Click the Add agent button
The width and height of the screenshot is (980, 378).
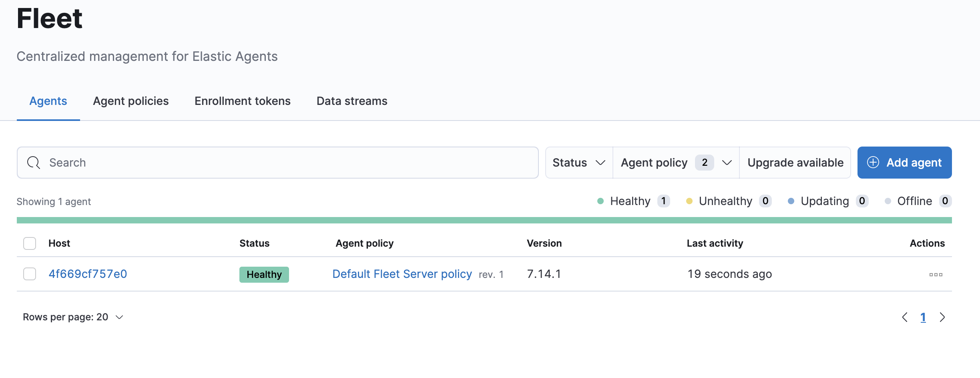pyautogui.click(x=904, y=163)
